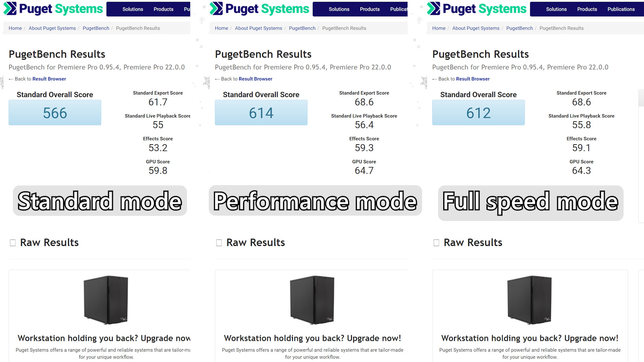
Task: Click the Standard Live Playback Score value 55.8
Action: click(582, 125)
